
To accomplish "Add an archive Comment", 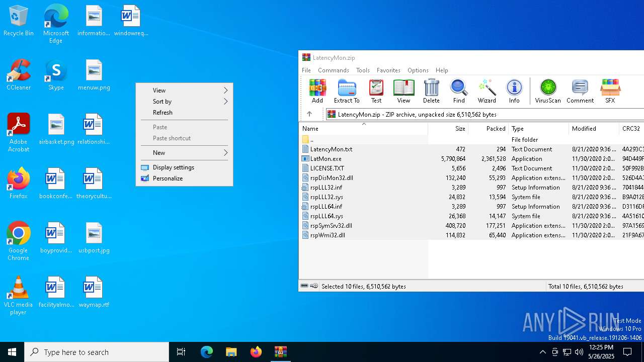I will pyautogui.click(x=580, y=91).
